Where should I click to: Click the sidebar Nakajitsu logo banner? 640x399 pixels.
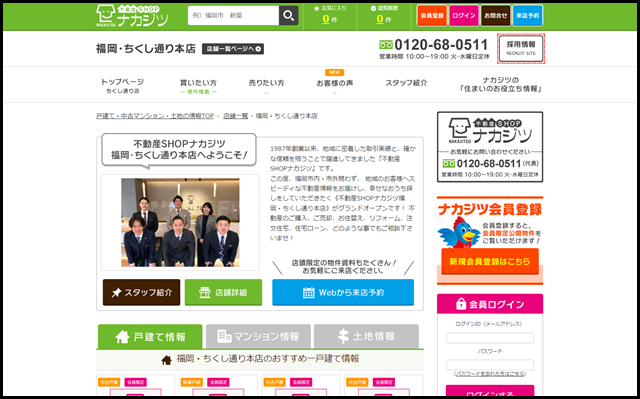coord(490,147)
